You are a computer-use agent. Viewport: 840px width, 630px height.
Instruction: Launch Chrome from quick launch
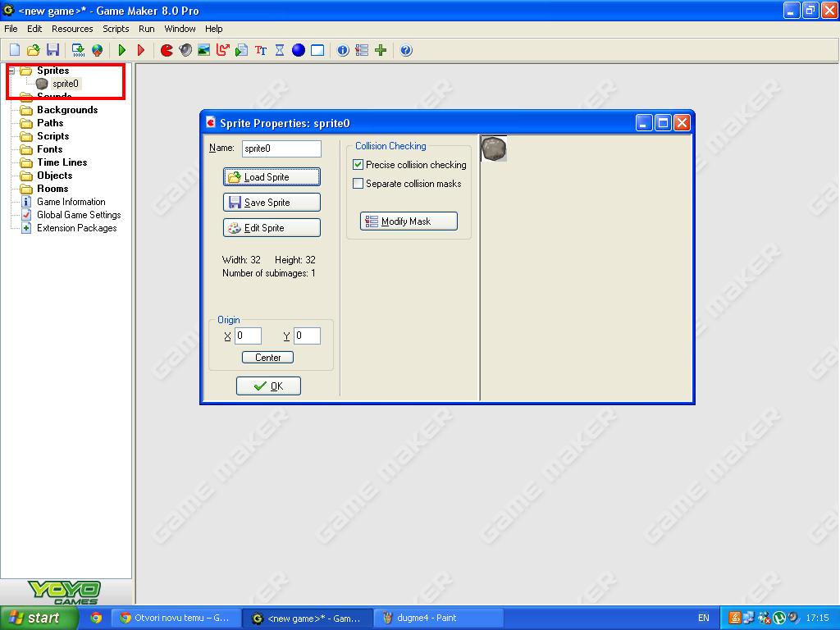(96, 618)
